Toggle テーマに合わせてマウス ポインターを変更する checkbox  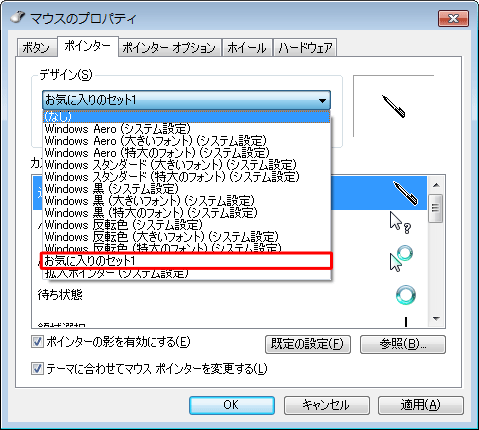(37, 369)
